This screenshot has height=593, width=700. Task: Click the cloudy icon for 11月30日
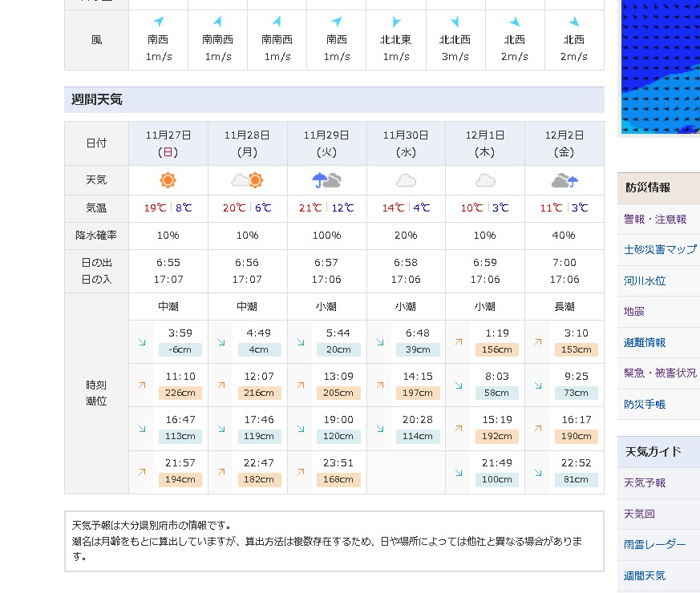[406, 180]
